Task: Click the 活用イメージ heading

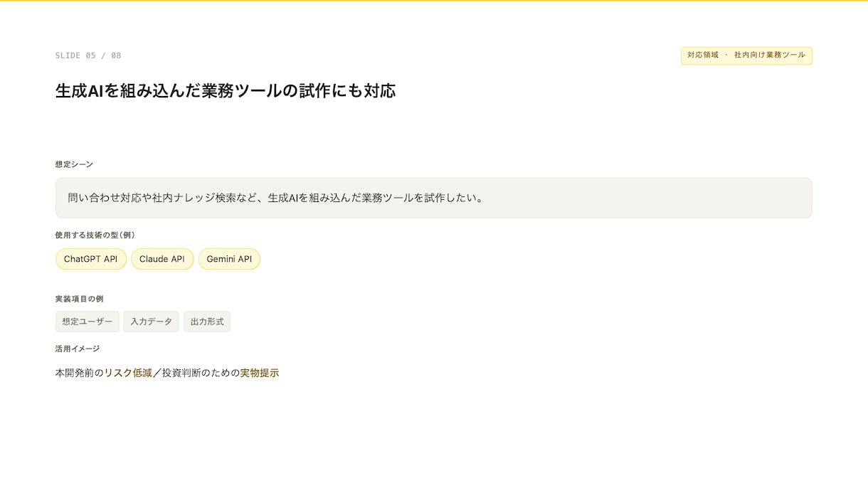Action: [x=78, y=349]
